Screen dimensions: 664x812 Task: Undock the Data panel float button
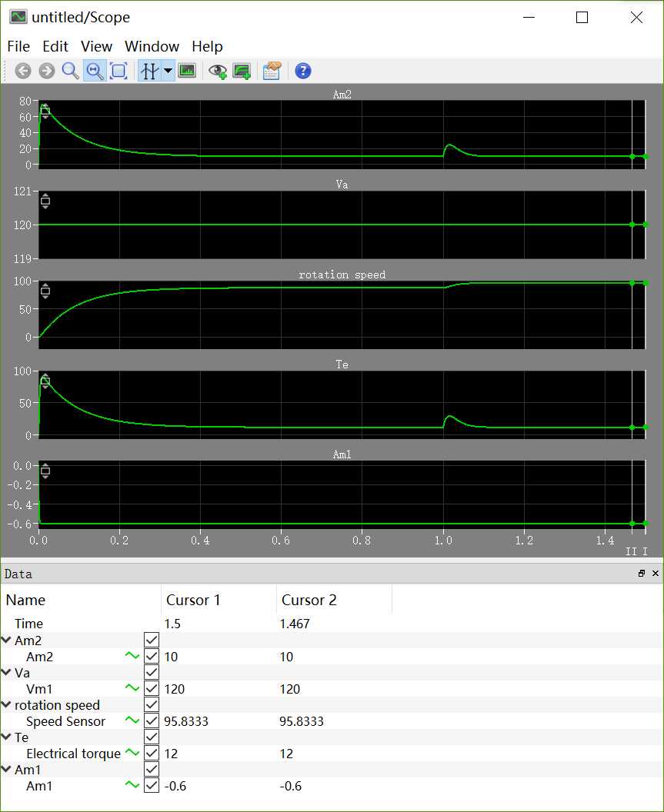[x=642, y=574]
